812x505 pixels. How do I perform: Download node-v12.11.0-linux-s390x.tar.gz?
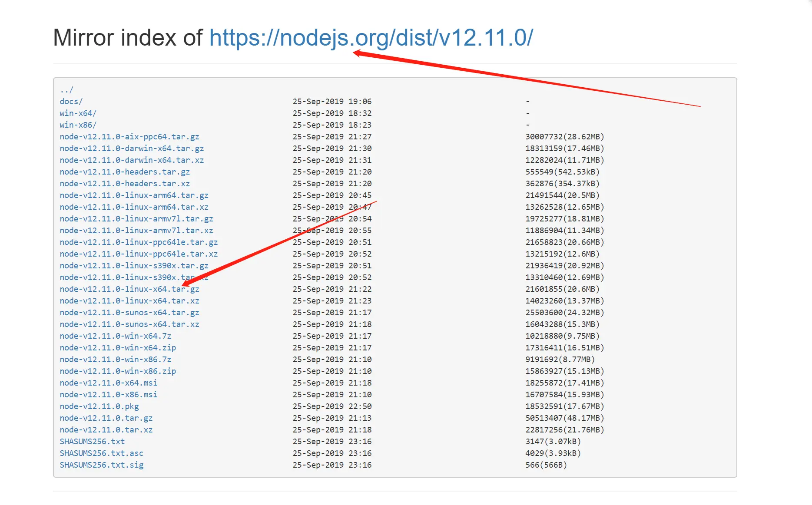(x=134, y=266)
